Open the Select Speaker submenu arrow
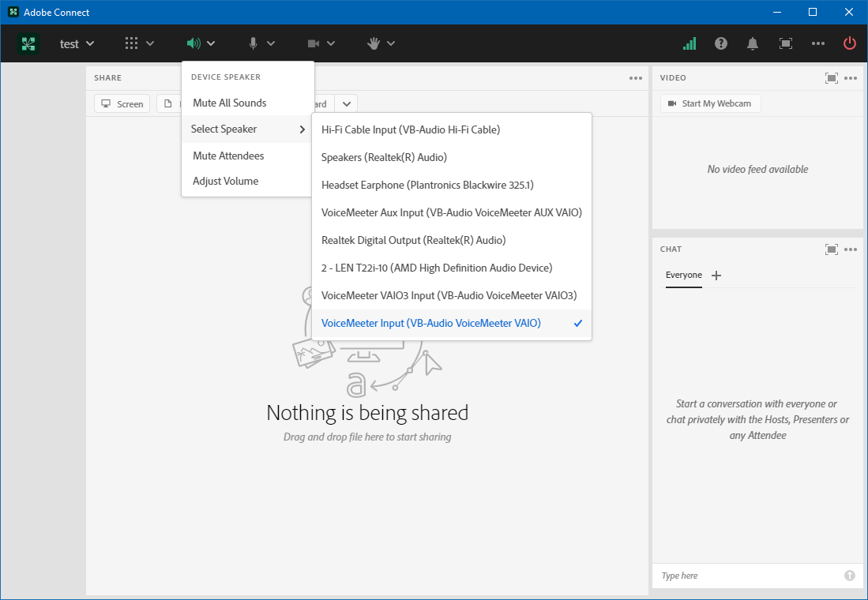 (x=302, y=129)
